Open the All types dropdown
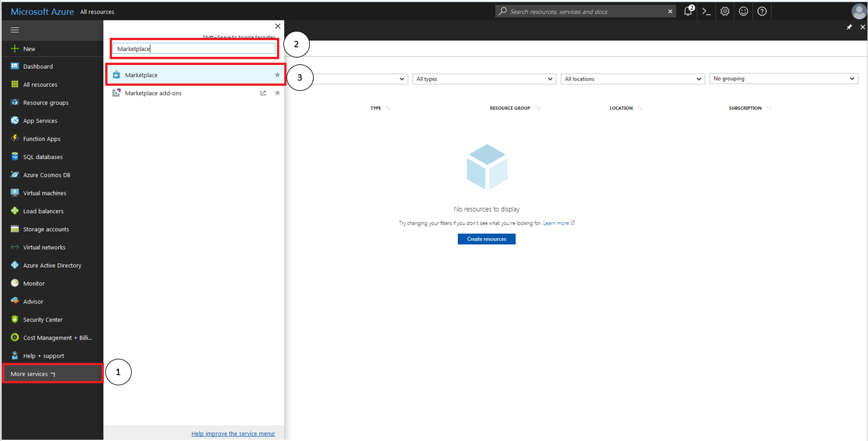Image resolution: width=868 pixels, height=441 pixels. 484,79
